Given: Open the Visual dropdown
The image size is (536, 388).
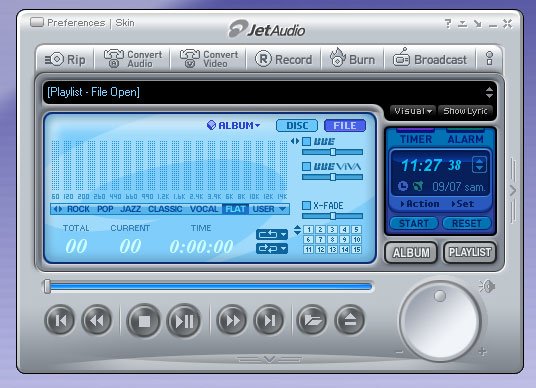Looking at the screenshot, I should click(x=413, y=111).
